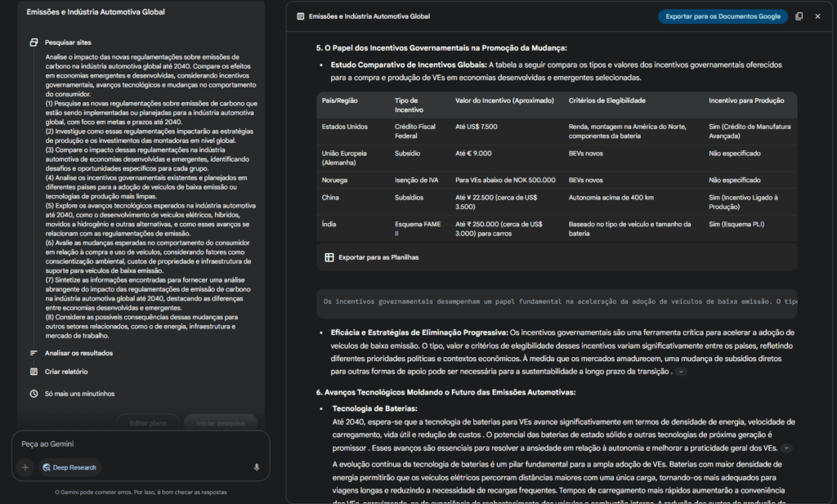The height and width of the screenshot is (504, 837).
Task: Select the report title tab in the canvas header
Action: (368, 16)
